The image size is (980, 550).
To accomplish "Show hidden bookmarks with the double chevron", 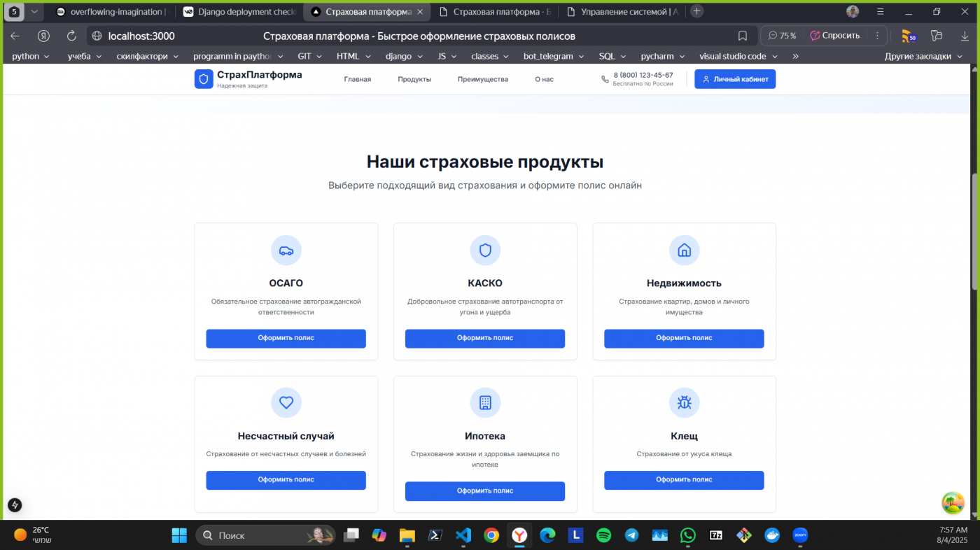I will pos(795,56).
